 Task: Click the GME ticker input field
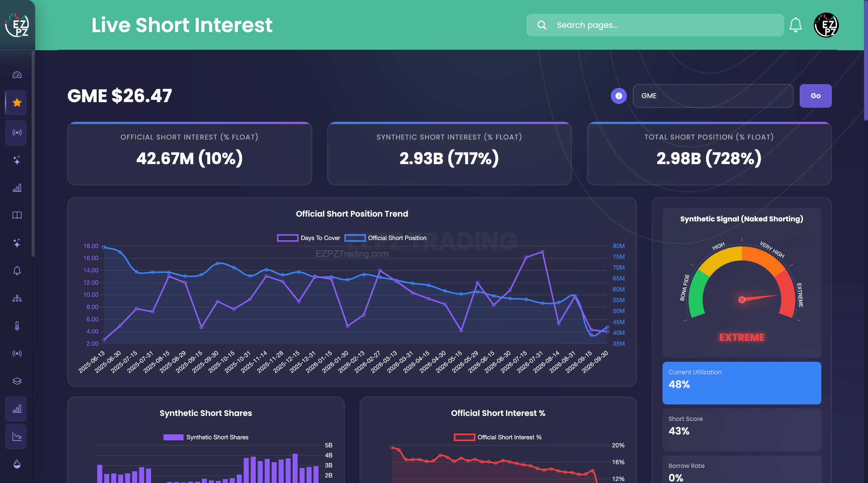(x=713, y=96)
